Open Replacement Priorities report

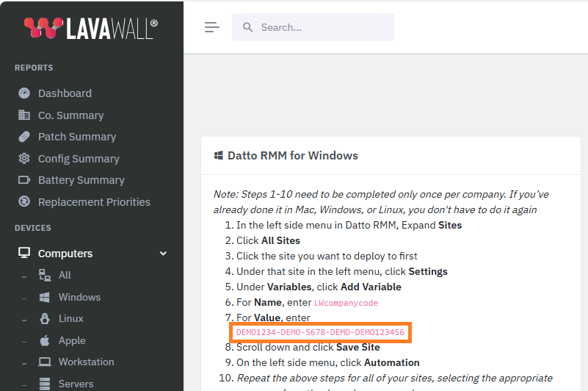coord(94,202)
